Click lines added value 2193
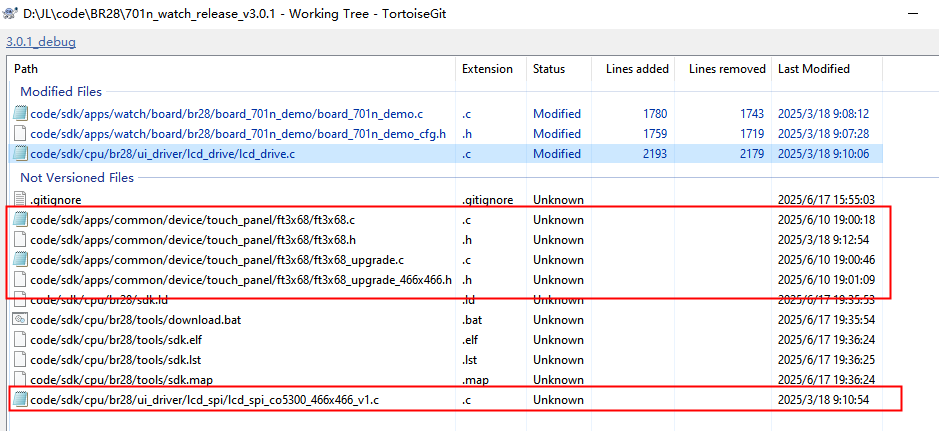The height and width of the screenshot is (431, 939). tap(653, 154)
